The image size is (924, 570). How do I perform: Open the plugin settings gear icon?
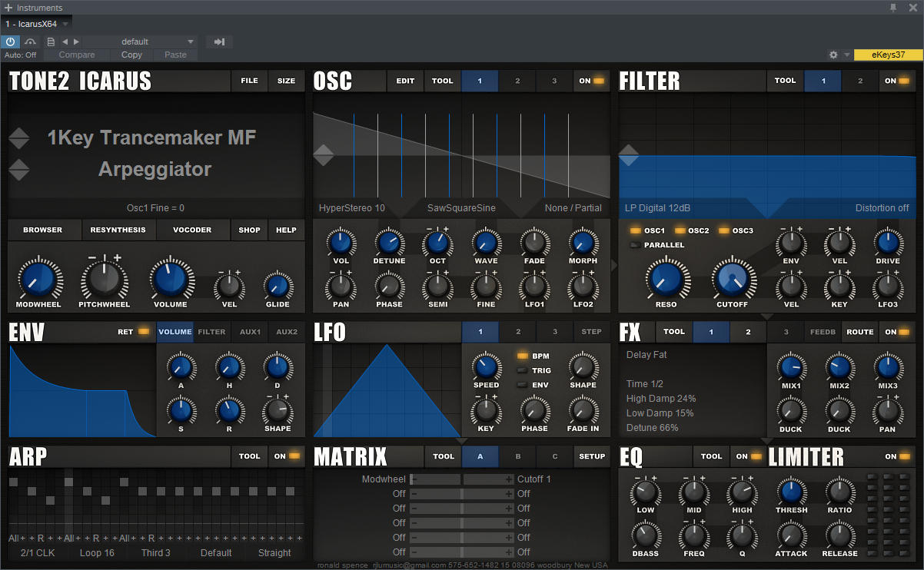pos(833,55)
